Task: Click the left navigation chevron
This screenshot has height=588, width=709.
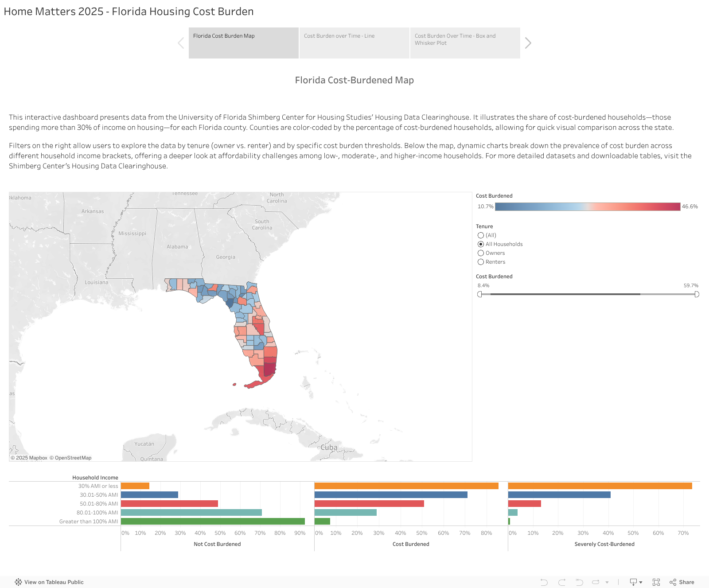Action: coord(181,43)
